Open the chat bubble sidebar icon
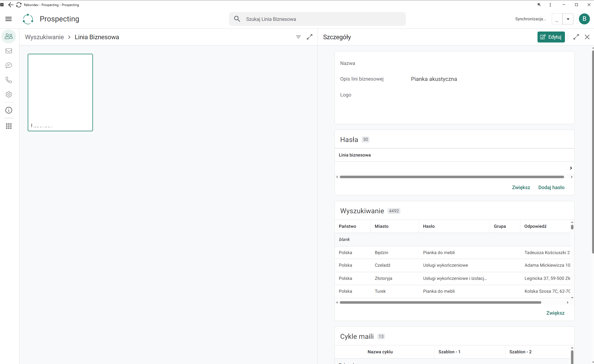Screen dimensions: 594x364 click(x=9, y=66)
